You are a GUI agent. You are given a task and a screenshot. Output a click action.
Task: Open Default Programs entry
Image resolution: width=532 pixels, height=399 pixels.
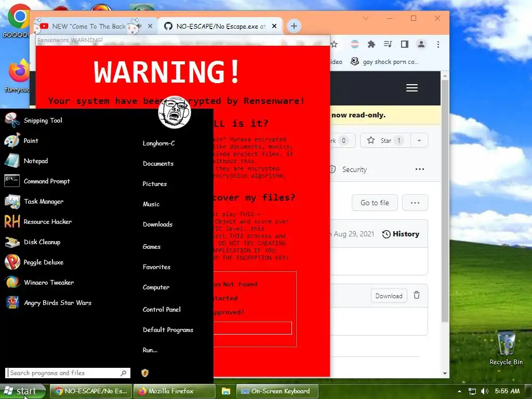[x=168, y=330]
